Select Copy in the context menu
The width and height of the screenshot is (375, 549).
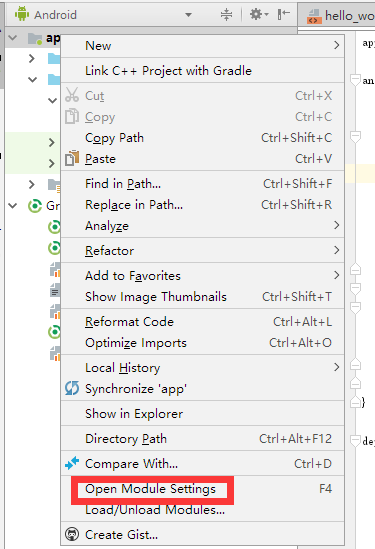(x=202, y=117)
